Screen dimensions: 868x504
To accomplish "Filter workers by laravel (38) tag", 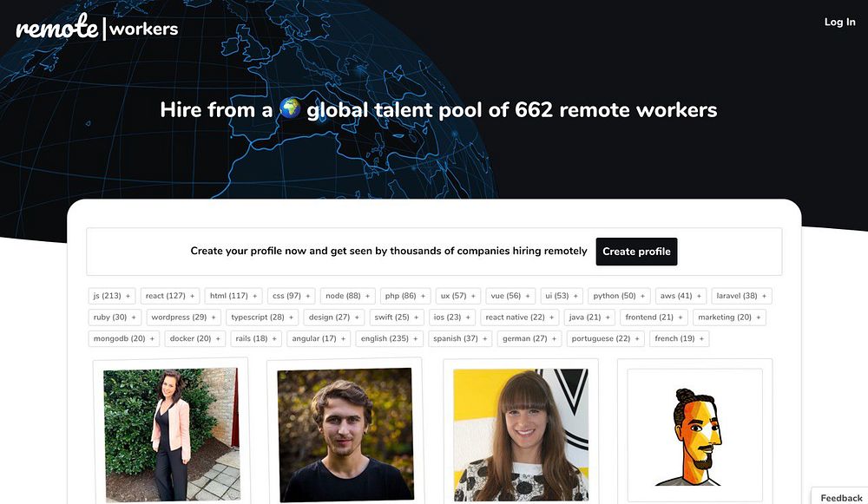I will point(741,296).
